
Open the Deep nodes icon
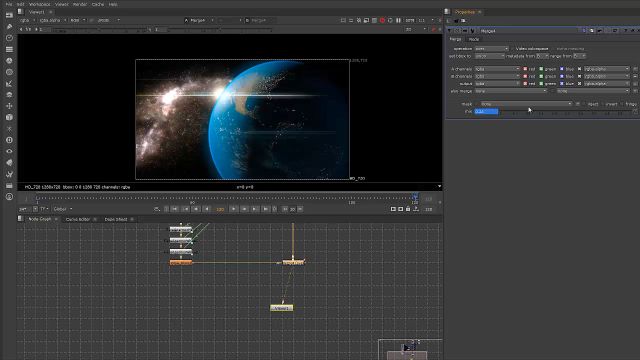[9, 140]
